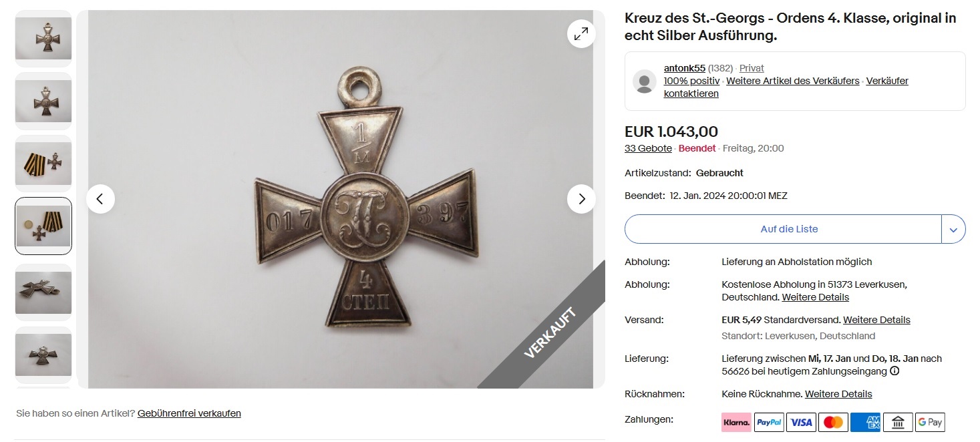View the 33 Gebote bid history
The height and width of the screenshot is (442, 980).
[648, 148]
